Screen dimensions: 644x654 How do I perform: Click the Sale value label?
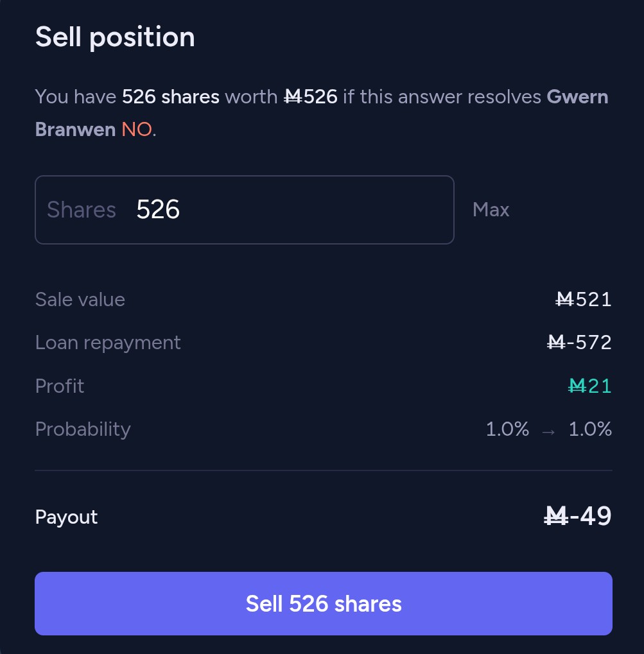[x=80, y=300]
